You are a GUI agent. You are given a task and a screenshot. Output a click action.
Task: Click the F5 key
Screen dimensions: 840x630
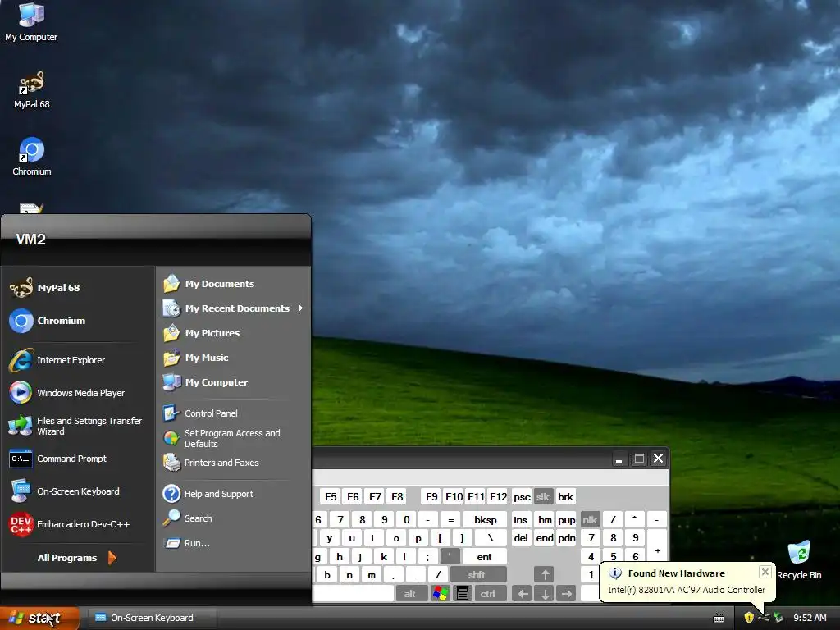tap(331, 497)
